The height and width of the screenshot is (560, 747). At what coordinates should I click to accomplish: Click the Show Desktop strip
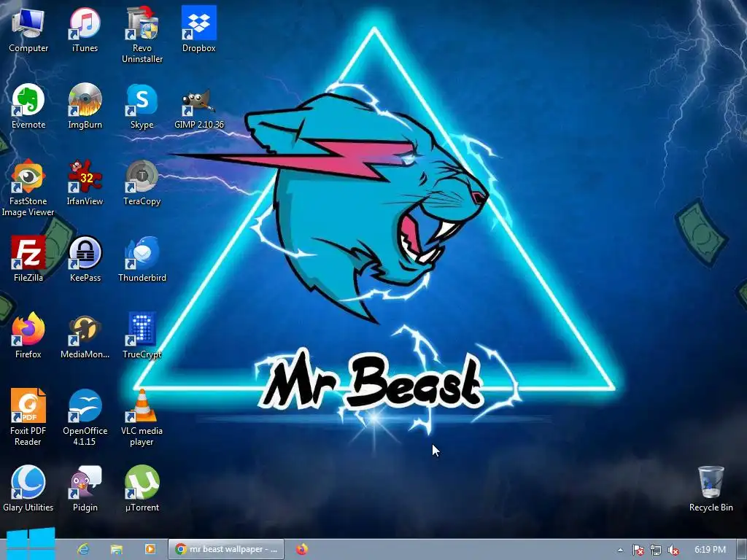pos(742,550)
